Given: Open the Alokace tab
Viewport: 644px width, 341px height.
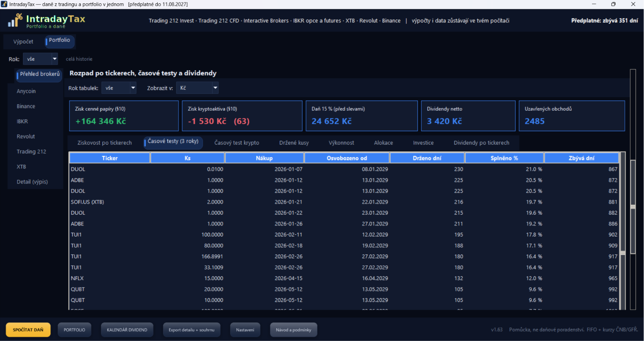Looking at the screenshot, I should [383, 143].
